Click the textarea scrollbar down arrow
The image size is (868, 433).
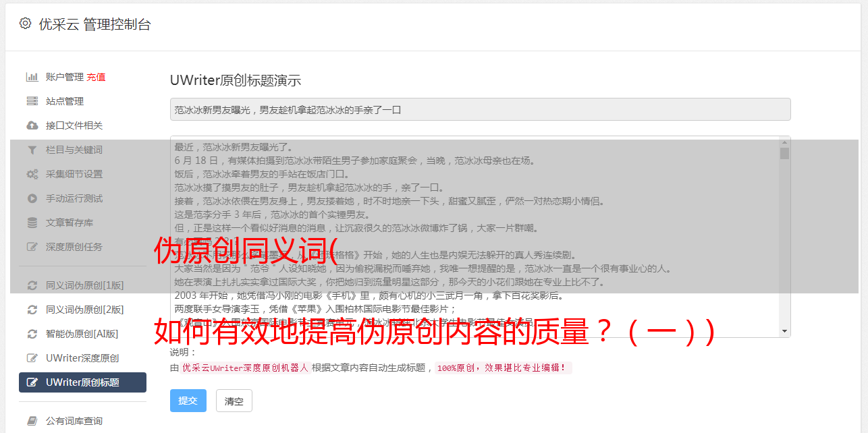[784, 331]
